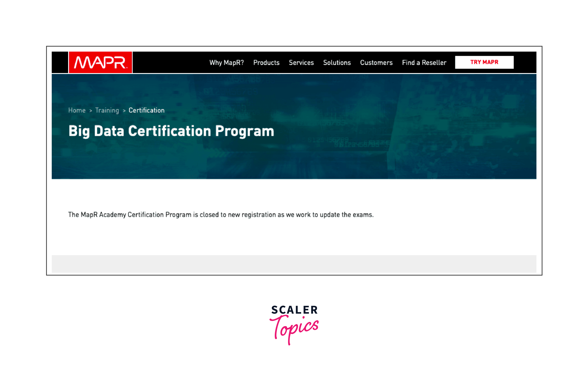Screen dimensions: 588x377
Task: Select Services in the navigation bar
Action: coord(301,63)
